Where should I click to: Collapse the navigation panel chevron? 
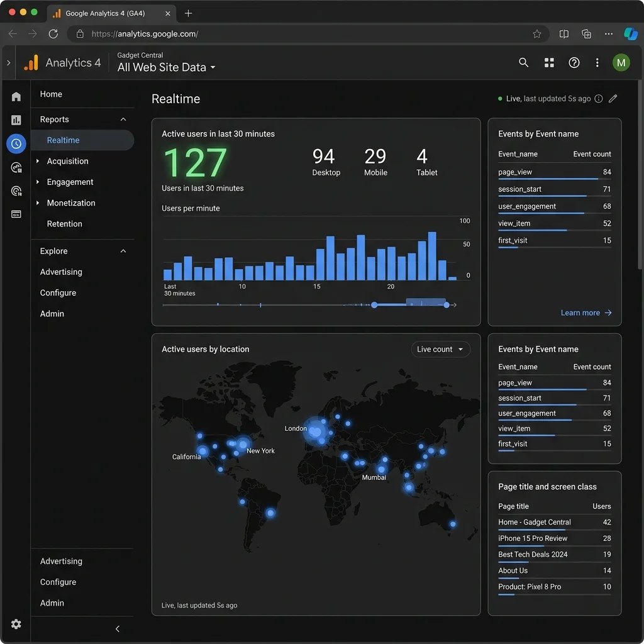click(x=118, y=628)
